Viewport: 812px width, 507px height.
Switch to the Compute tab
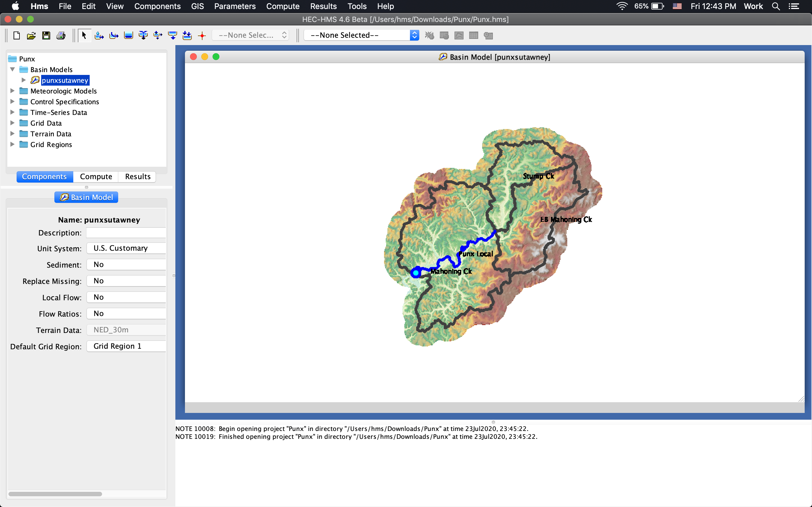[96, 177]
